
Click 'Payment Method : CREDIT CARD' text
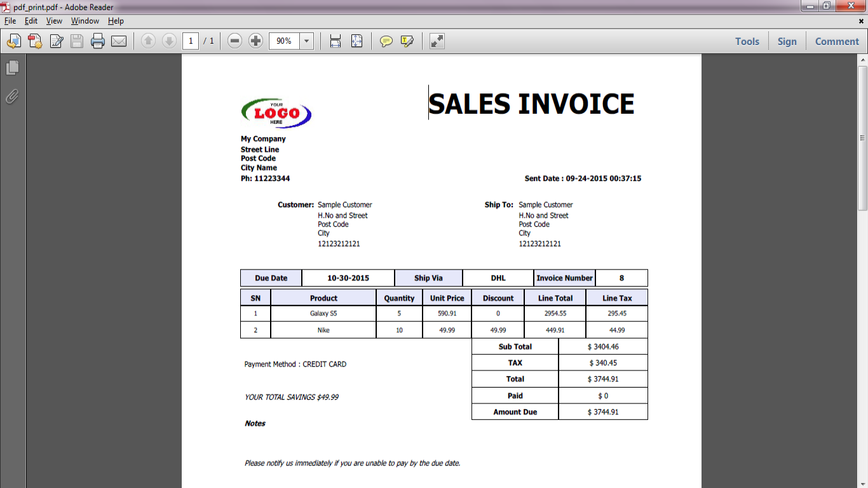tap(295, 364)
